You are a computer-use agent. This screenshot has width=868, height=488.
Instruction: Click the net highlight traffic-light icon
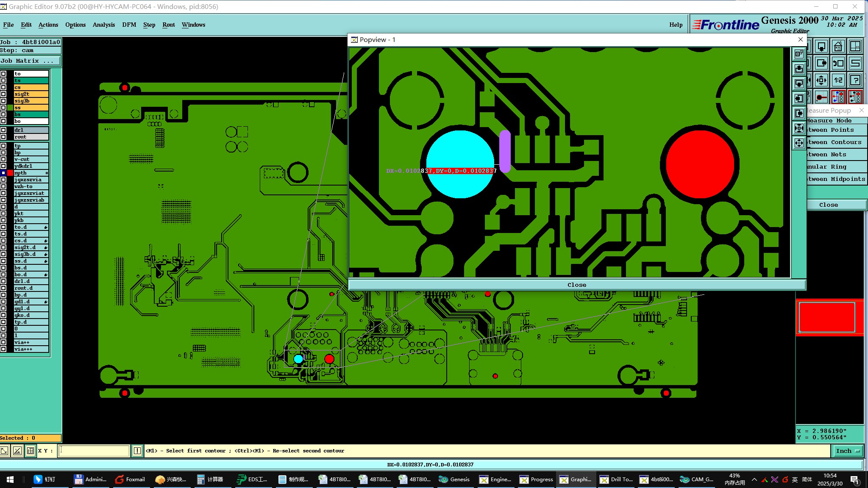838,97
